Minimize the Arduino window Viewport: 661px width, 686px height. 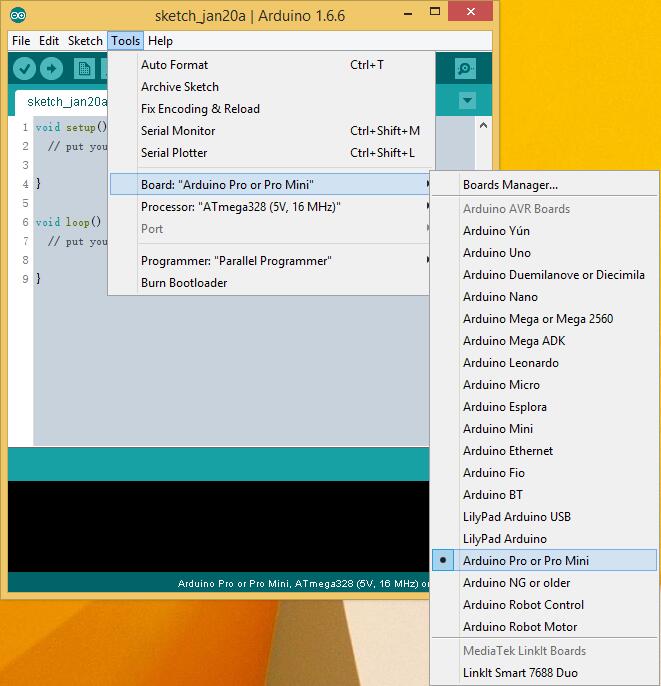tap(408, 13)
